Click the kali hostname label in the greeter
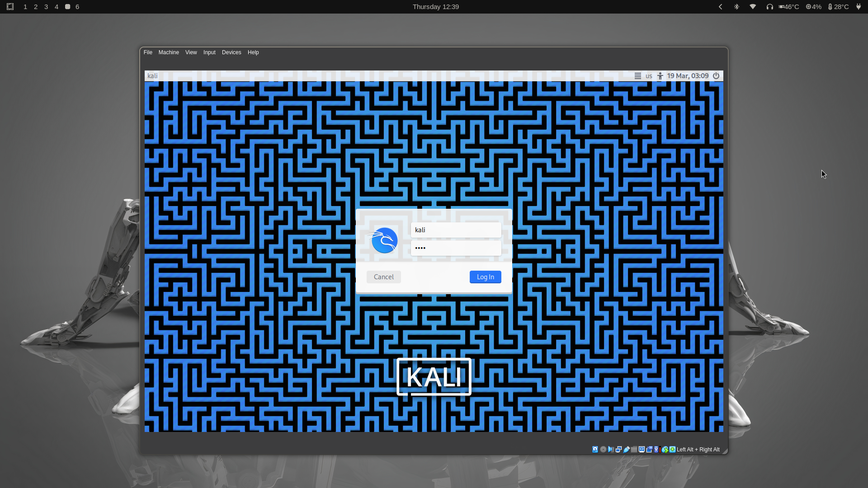Viewport: 868px width, 488px height. (152, 76)
